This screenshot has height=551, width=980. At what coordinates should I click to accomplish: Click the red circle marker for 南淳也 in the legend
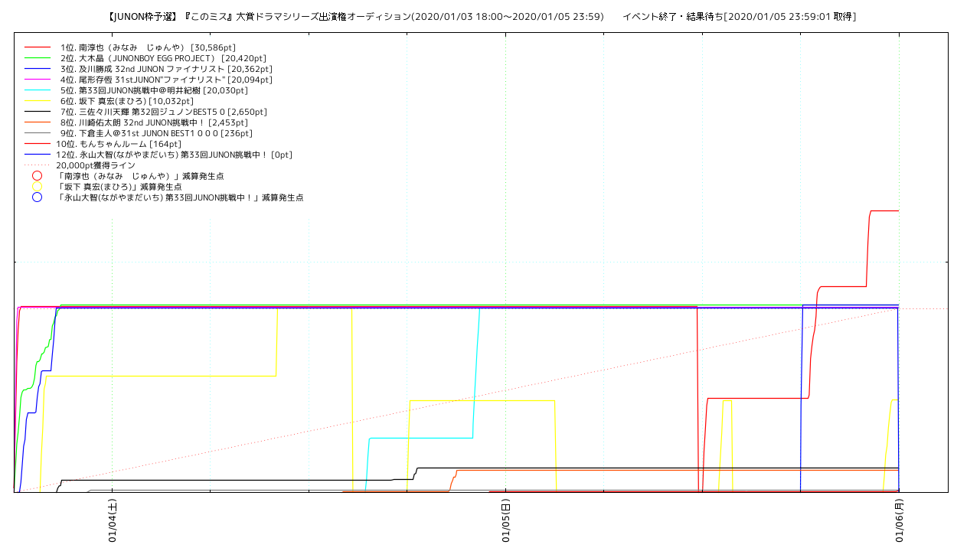37,176
